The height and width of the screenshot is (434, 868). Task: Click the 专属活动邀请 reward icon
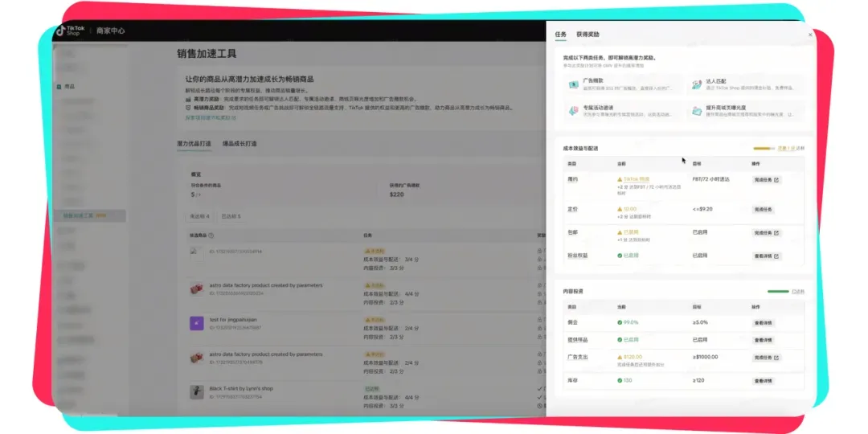pos(574,111)
